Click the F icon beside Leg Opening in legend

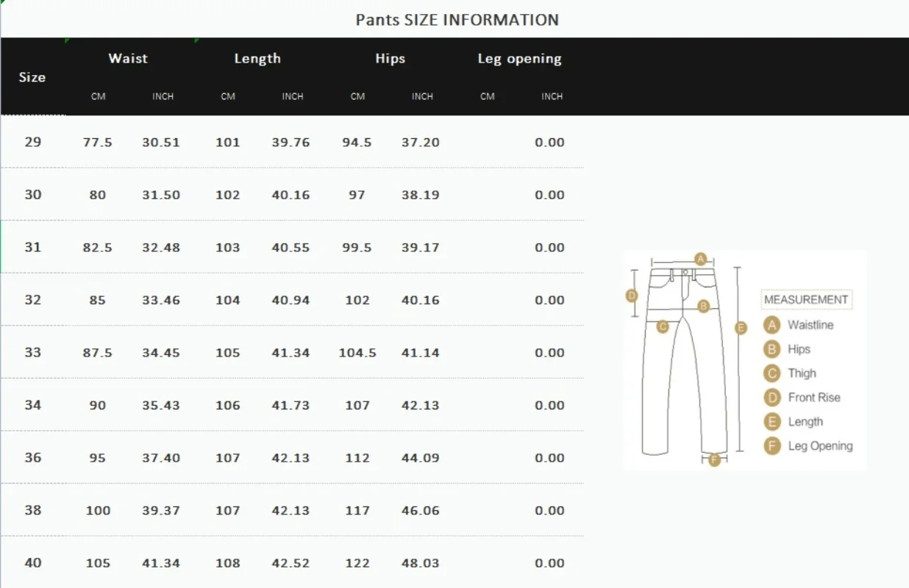click(771, 446)
